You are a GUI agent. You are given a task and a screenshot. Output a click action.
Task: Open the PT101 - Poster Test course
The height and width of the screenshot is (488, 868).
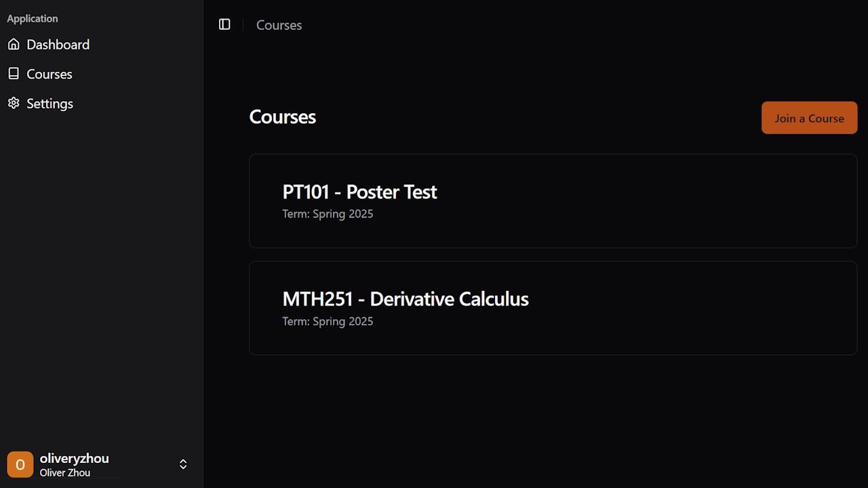click(x=553, y=201)
